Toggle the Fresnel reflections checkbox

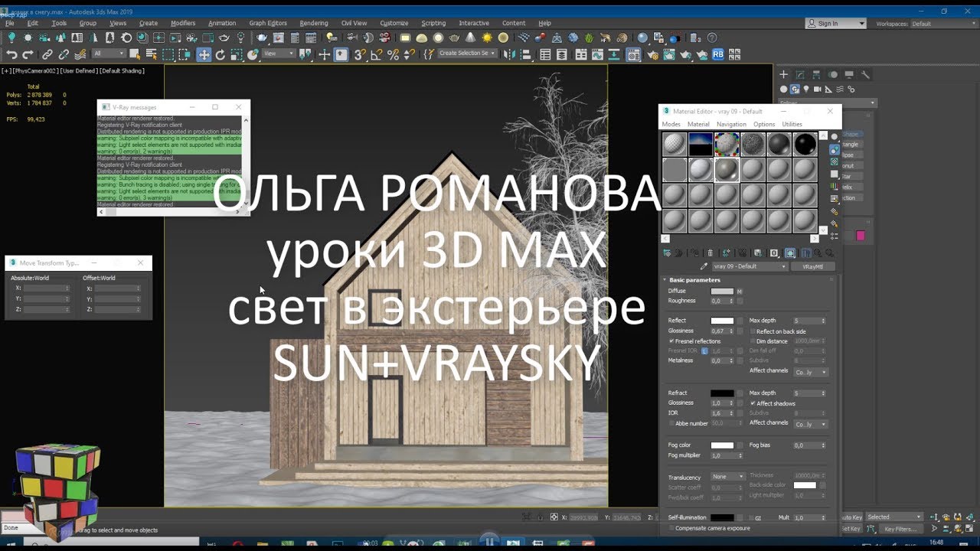[x=671, y=341]
